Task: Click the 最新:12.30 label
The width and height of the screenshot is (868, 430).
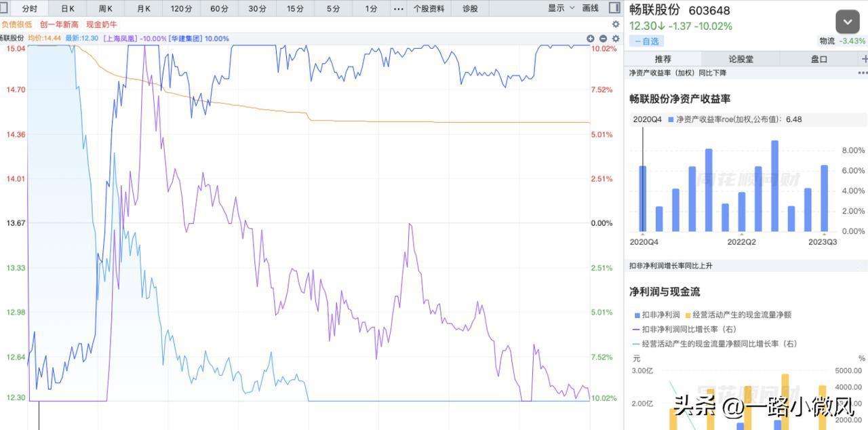Action: tap(82, 39)
